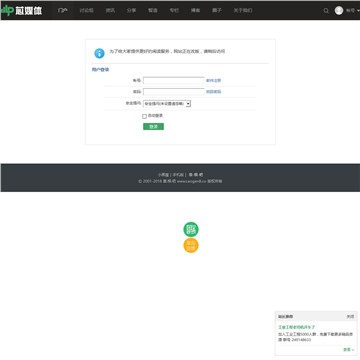This screenshot has height=360, width=360.
Task: Click the copyright line in footer
Action: 180,181
